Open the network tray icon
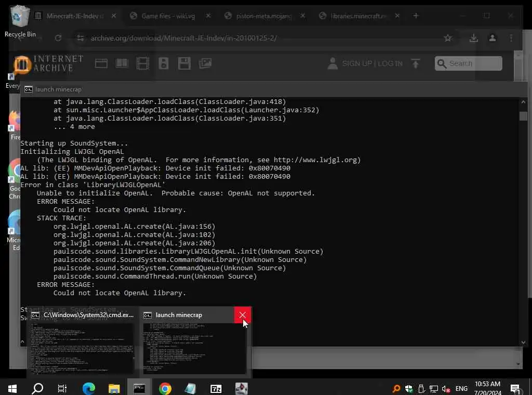The height and width of the screenshot is (395, 532). tap(434, 389)
